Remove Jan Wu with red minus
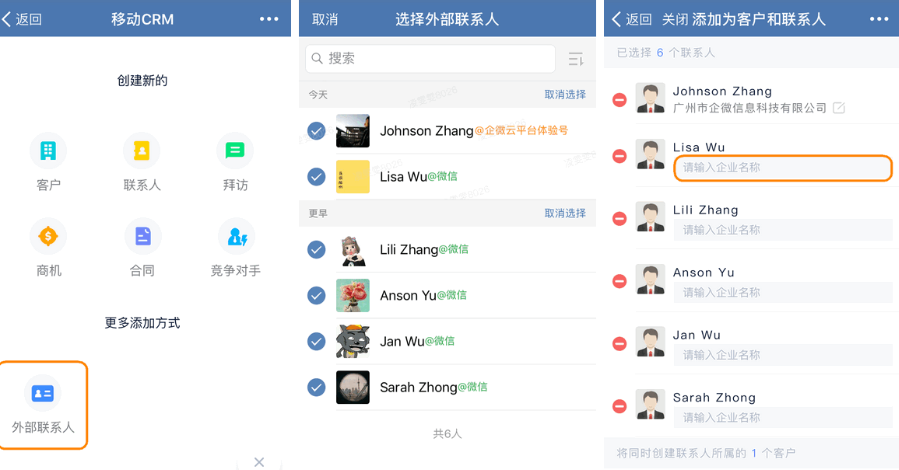 click(619, 343)
